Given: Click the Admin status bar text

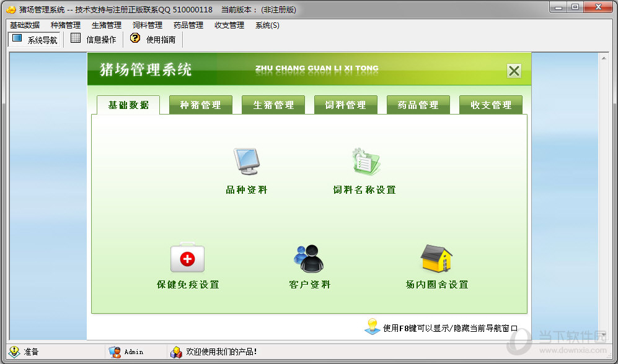Looking at the screenshot, I should 134,352.
